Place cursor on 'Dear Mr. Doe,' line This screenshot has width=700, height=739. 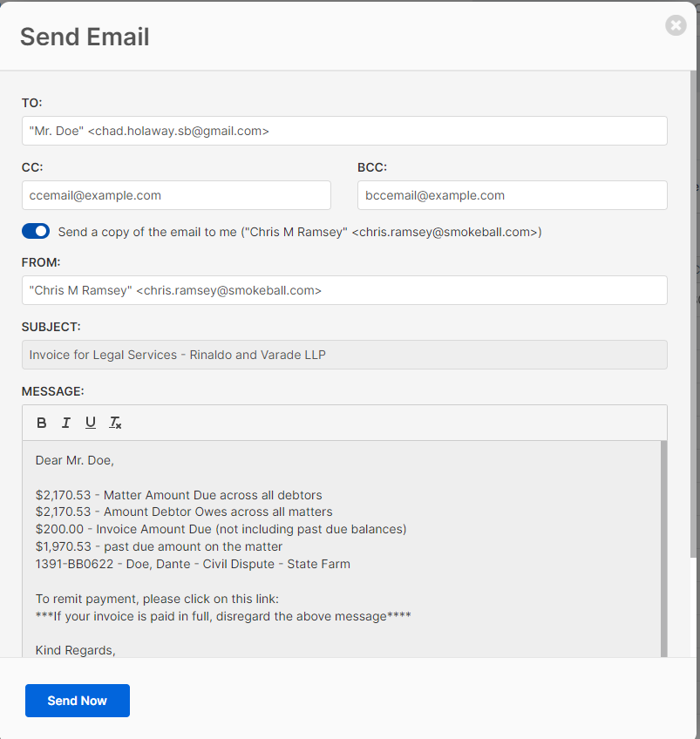[75, 460]
